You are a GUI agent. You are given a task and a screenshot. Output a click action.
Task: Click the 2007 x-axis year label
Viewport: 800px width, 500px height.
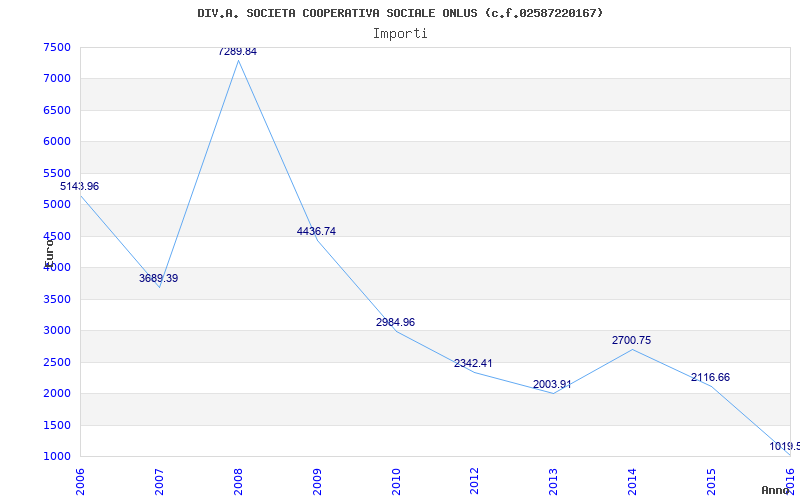point(159,481)
